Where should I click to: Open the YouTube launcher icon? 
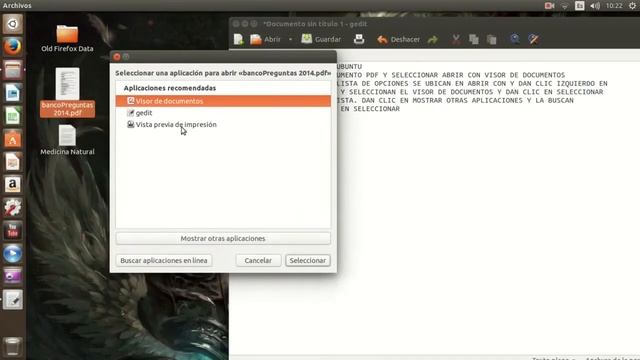click(x=13, y=231)
